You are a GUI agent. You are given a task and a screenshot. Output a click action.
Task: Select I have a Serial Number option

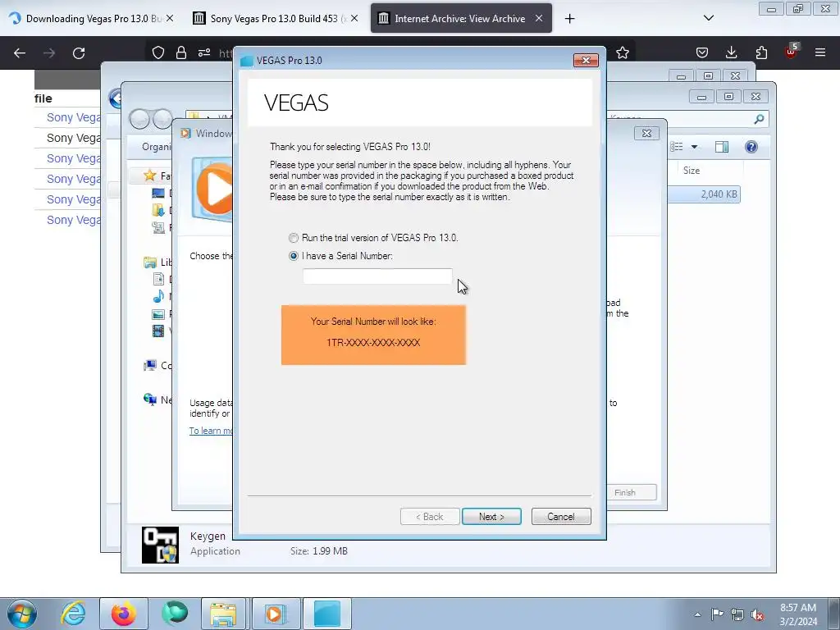294,256
